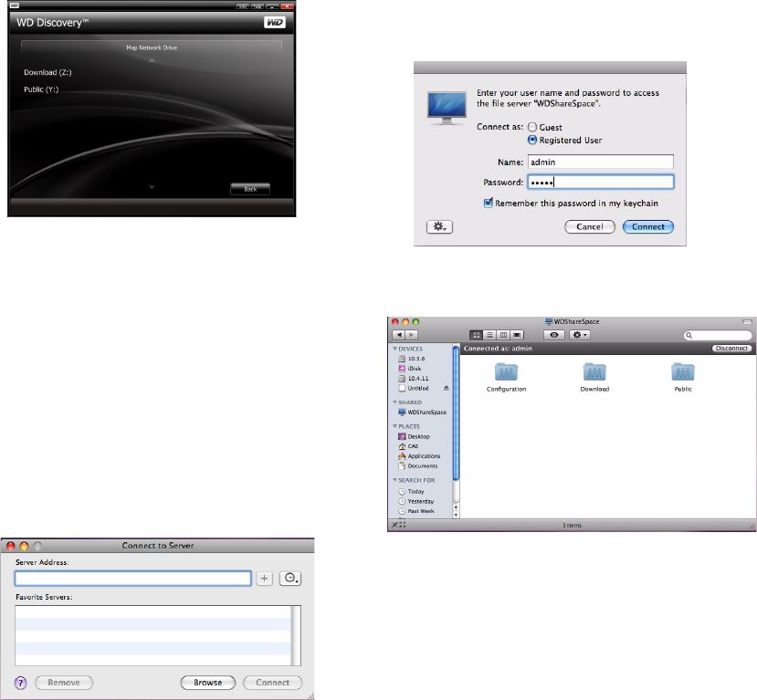Toggle the Finder toolbar pill button
This screenshot has height=700, width=757.
[747, 321]
